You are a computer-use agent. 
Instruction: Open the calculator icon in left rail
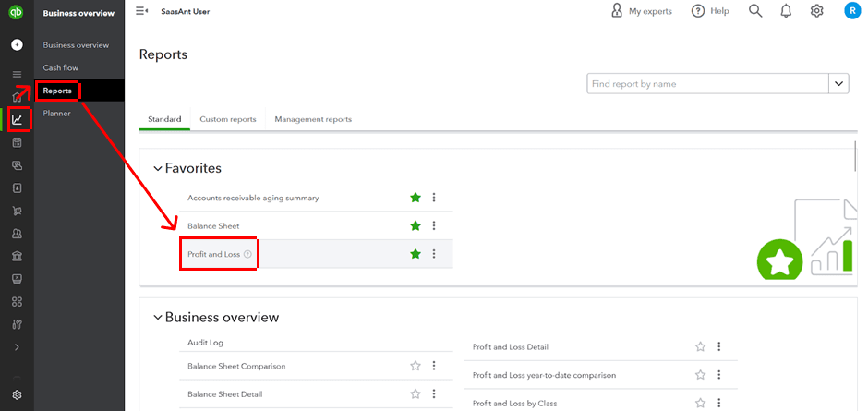(17, 143)
